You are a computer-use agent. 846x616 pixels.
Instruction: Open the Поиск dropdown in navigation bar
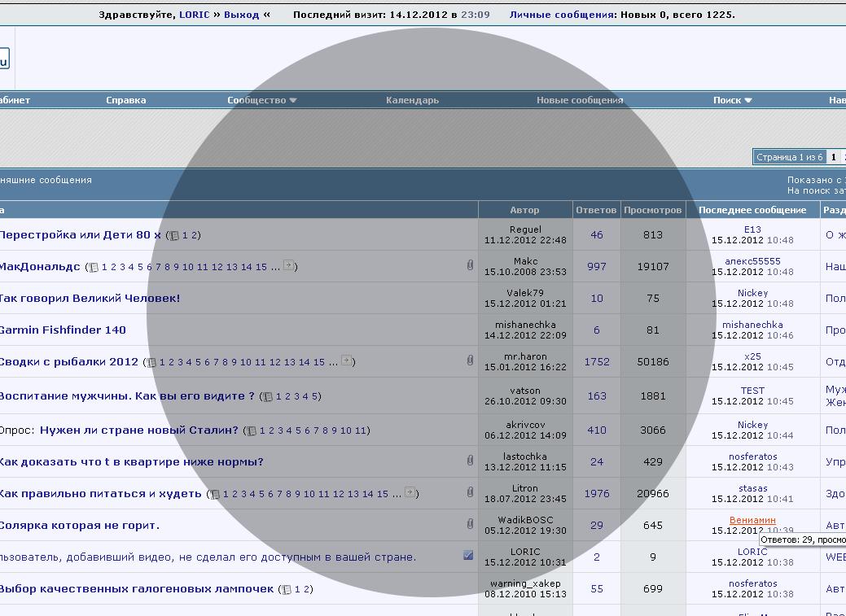(731, 100)
